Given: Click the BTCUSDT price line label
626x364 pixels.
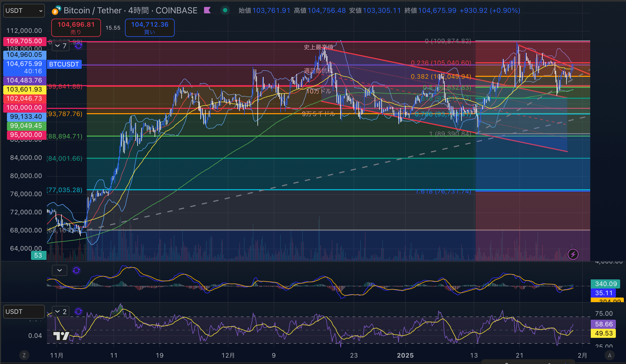Looking at the screenshot, I should tap(64, 64).
